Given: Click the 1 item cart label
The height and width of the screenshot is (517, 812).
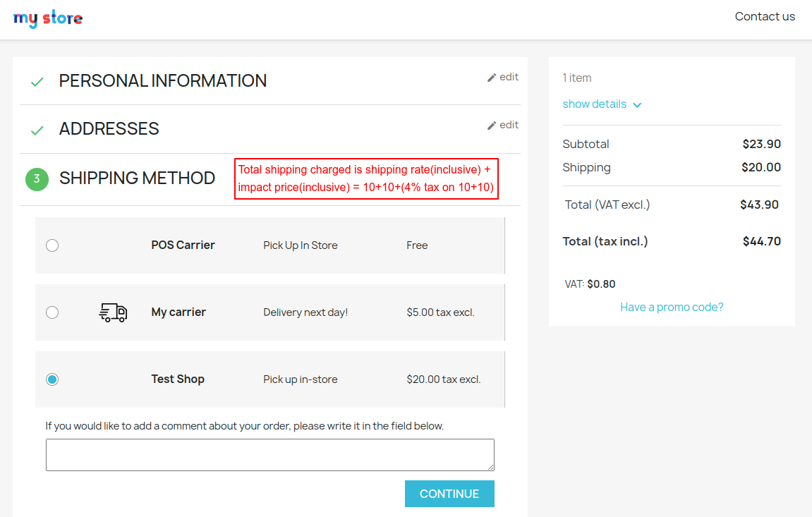Looking at the screenshot, I should 577,78.
